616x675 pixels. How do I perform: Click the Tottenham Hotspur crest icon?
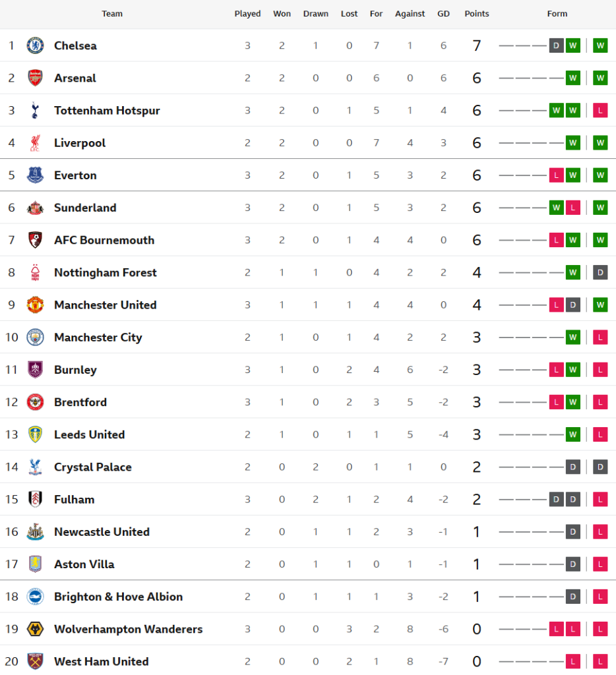coord(35,110)
